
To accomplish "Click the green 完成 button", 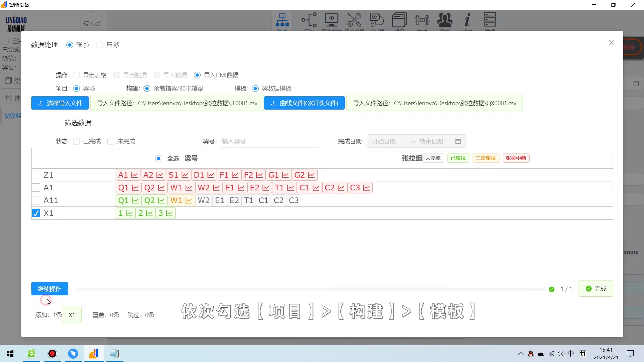I will tap(596, 289).
